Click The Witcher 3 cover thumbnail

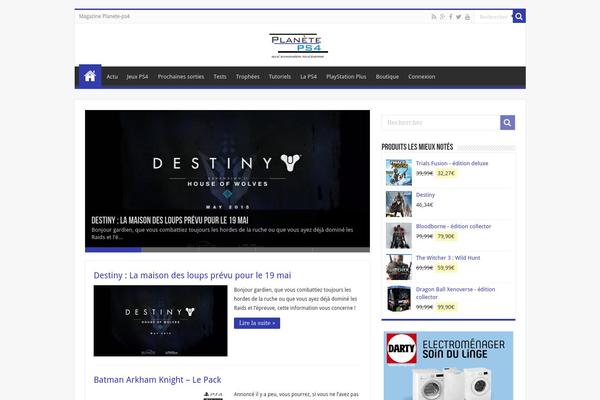399,267
